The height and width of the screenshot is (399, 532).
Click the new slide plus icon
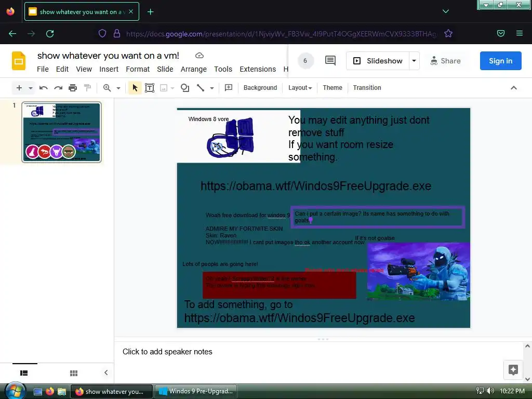[19, 88]
